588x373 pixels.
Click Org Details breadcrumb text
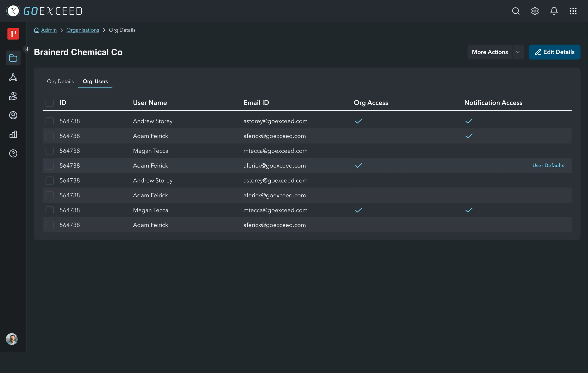(x=122, y=30)
